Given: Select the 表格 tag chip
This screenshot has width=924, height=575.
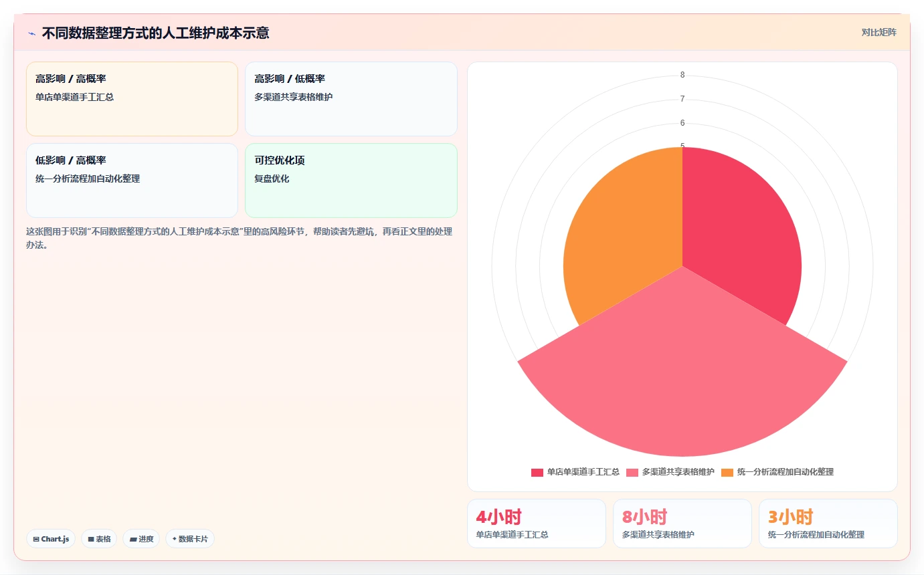Looking at the screenshot, I should [99, 539].
